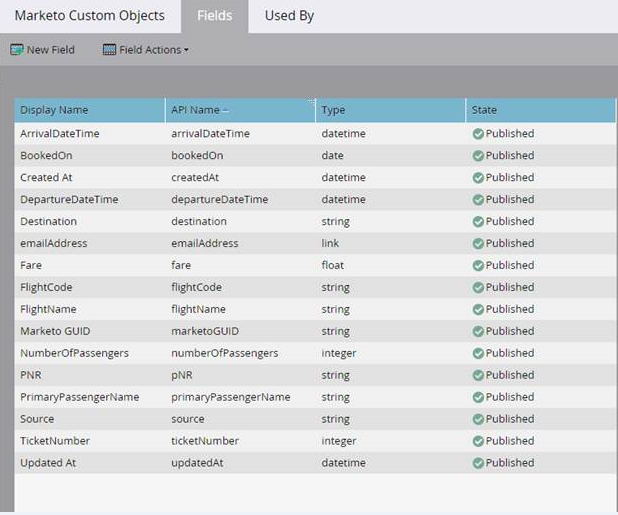Click Published check icon for ArrivalDateTime

pos(478,134)
